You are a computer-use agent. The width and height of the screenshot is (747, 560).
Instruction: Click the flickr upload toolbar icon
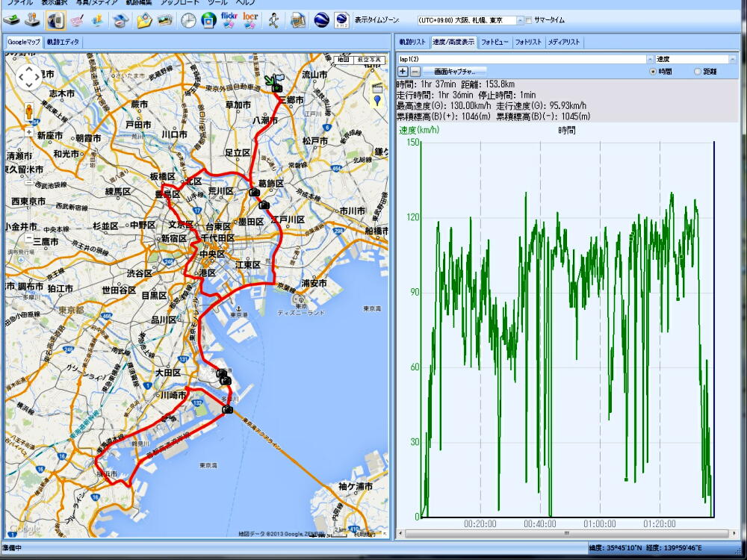[x=229, y=20]
